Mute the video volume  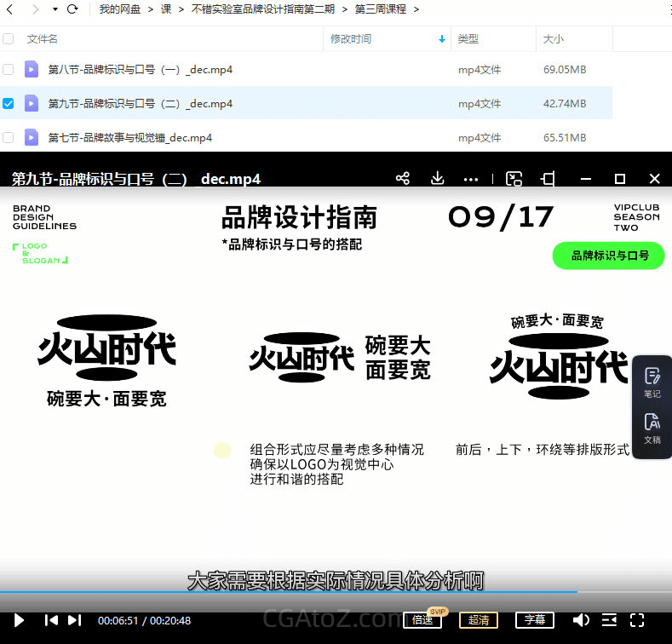(581, 620)
